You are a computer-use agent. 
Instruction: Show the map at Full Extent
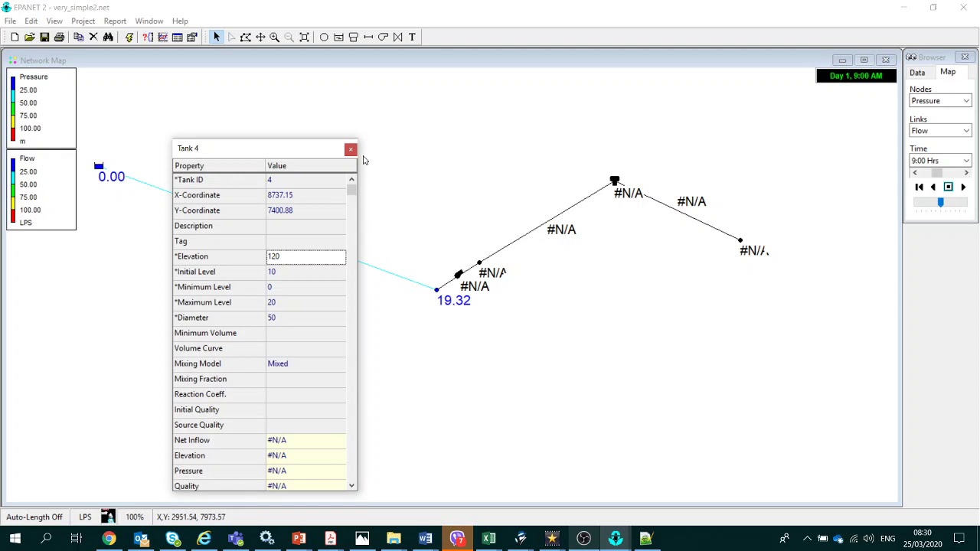pos(304,37)
